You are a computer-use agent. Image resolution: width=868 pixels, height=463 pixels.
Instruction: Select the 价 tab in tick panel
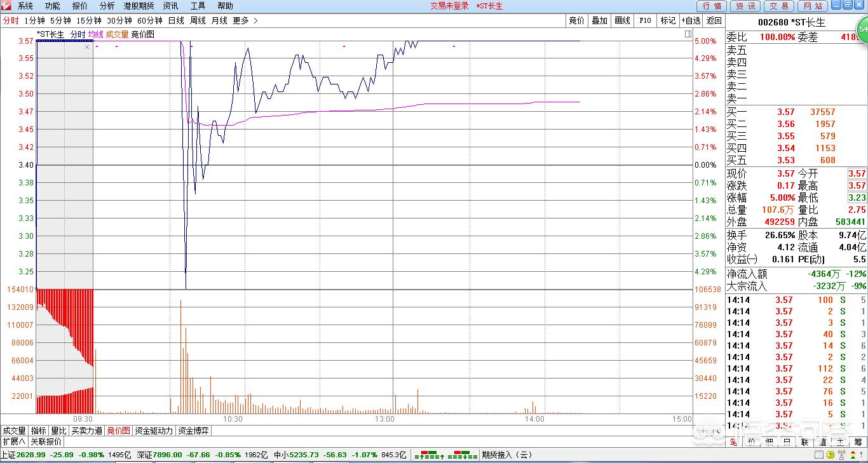tap(751, 442)
